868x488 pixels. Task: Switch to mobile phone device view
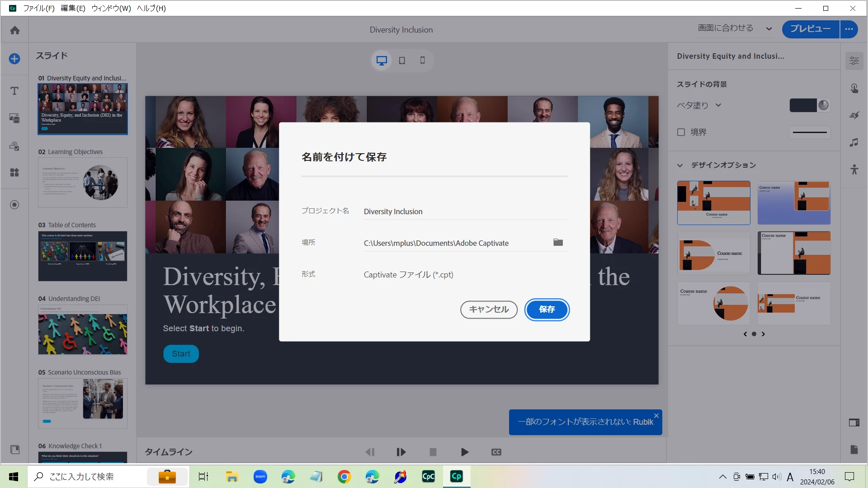coord(422,61)
